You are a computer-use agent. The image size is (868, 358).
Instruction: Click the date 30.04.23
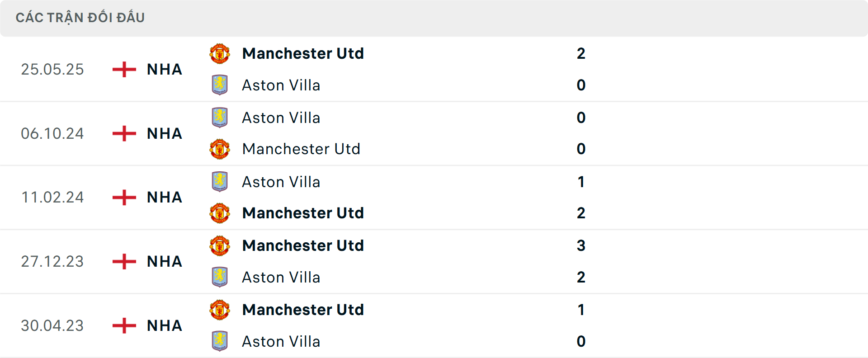(52, 325)
